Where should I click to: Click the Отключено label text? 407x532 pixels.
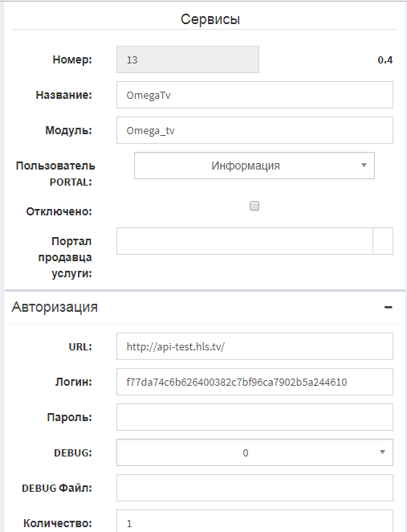[59, 211]
